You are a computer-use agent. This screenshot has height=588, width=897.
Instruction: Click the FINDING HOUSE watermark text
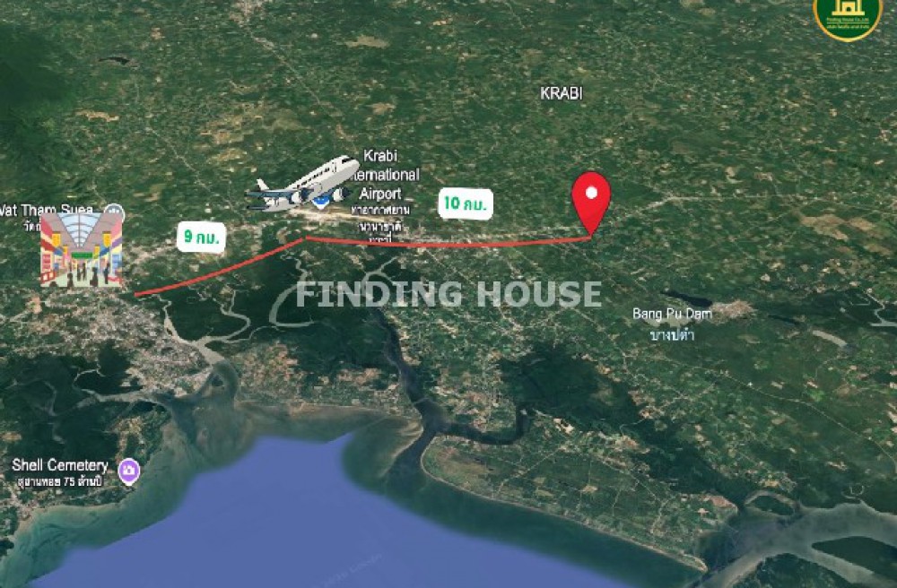pyautogui.click(x=448, y=294)
